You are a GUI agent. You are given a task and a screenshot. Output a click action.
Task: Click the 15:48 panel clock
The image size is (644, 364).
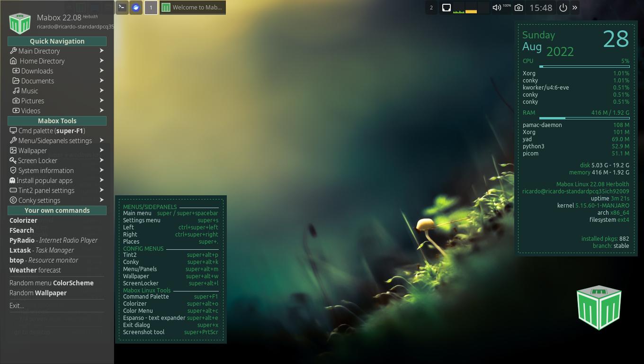click(541, 8)
